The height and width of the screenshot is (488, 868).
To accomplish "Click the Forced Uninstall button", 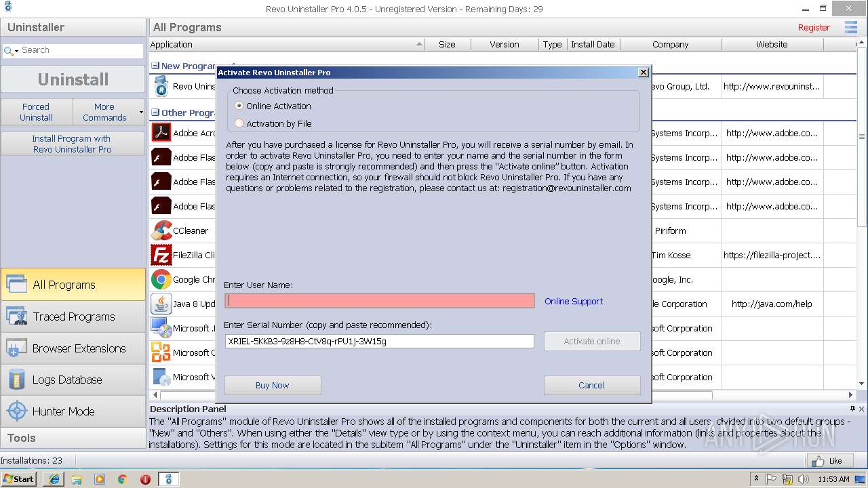I will point(37,112).
